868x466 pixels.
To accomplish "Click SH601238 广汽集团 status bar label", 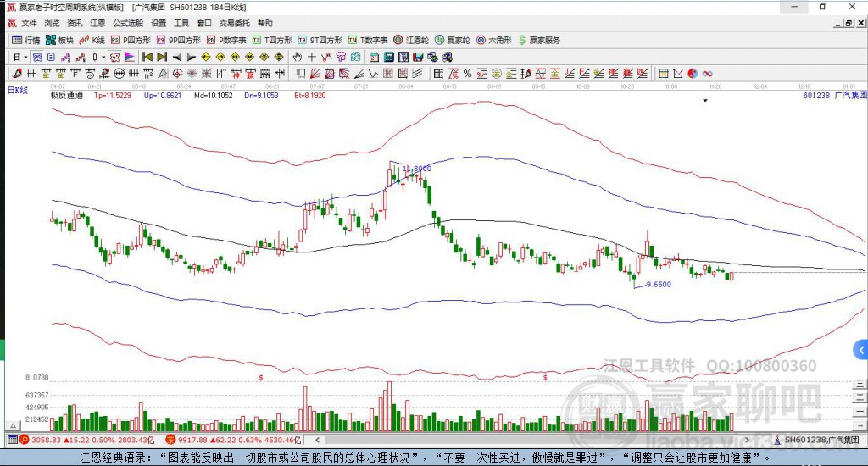I will [x=817, y=440].
